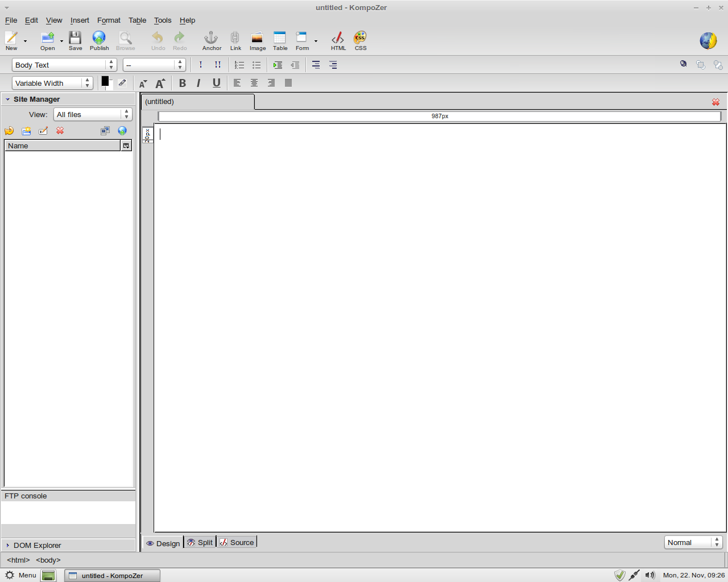Insert a named Anchor
The height and width of the screenshot is (582, 728).
(212, 40)
